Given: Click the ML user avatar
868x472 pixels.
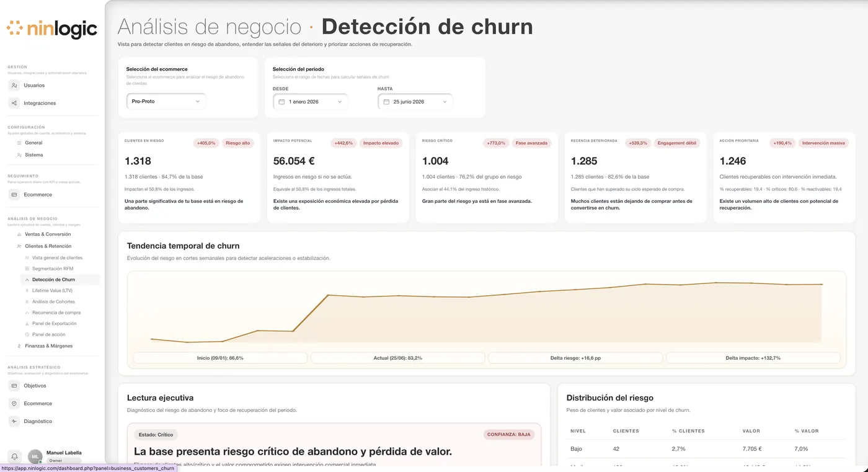Looking at the screenshot, I should pyautogui.click(x=35, y=456).
